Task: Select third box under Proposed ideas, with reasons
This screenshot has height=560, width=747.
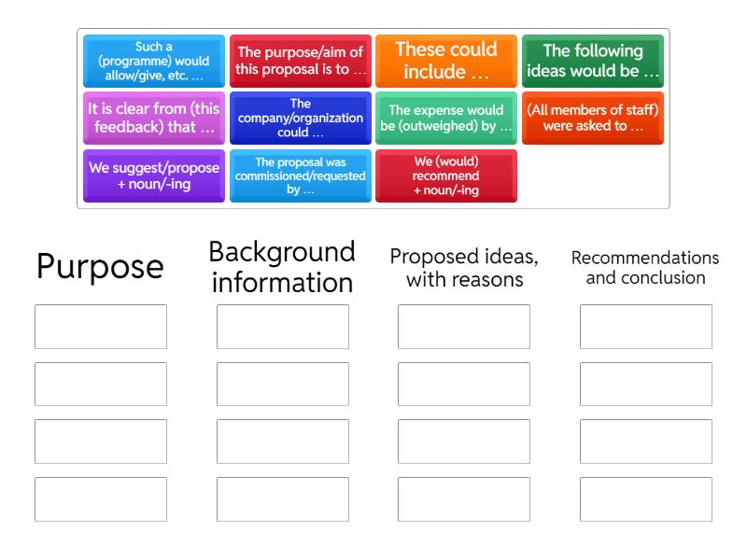Action: click(x=464, y=441)
